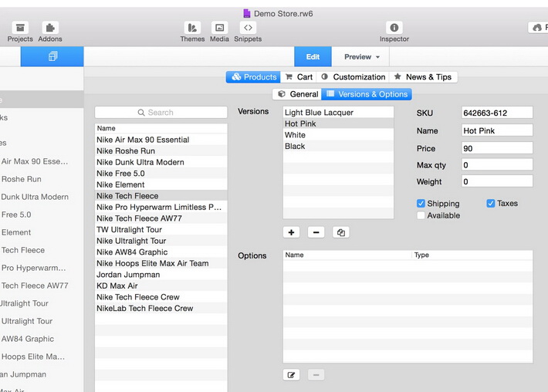Focus the product Search field

pos(161,113)
